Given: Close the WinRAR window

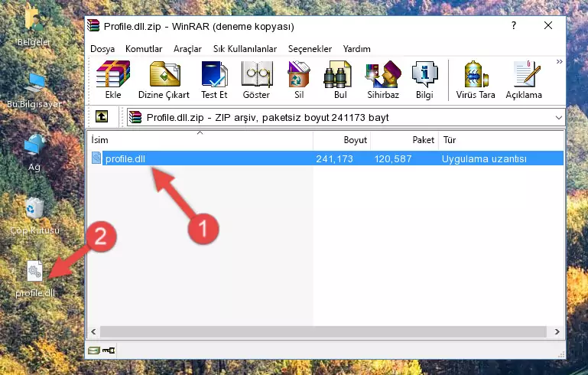Looking at the screenshot, I should pos(548,25).
